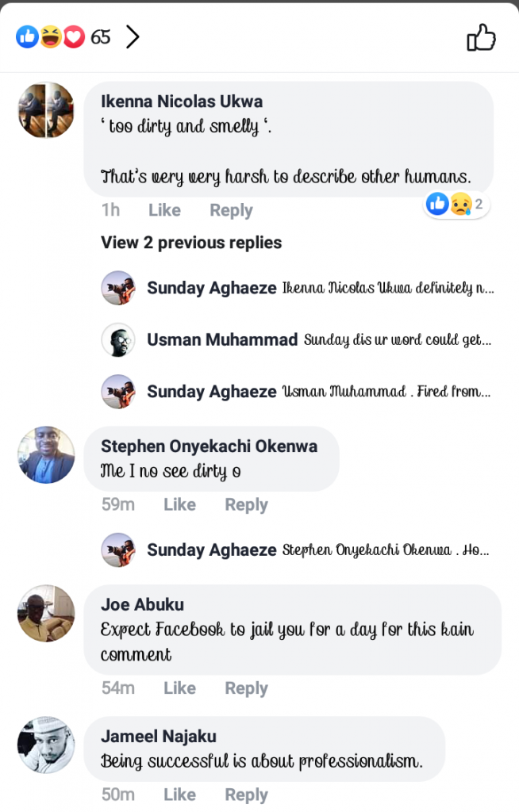Open the reactions list chevron next to 65
This screenshot has width=519, height=812.
[x=133, y=37]
